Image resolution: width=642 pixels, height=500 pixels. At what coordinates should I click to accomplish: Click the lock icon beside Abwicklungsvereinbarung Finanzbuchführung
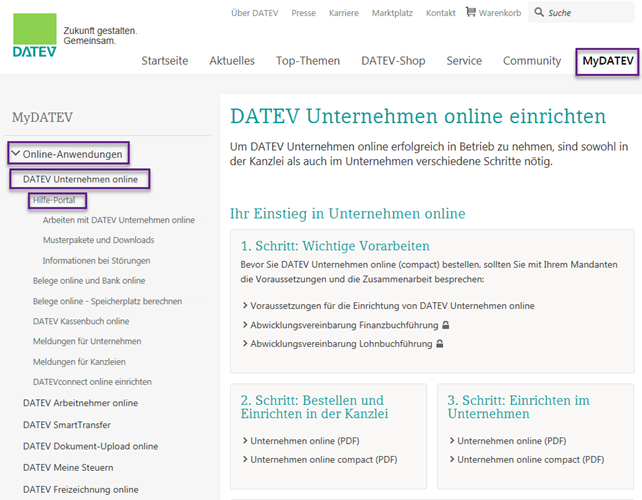tap(446, 325)
